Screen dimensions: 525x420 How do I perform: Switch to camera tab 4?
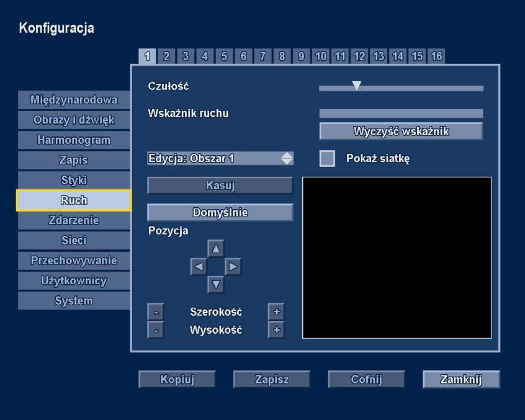click(205, 56)
